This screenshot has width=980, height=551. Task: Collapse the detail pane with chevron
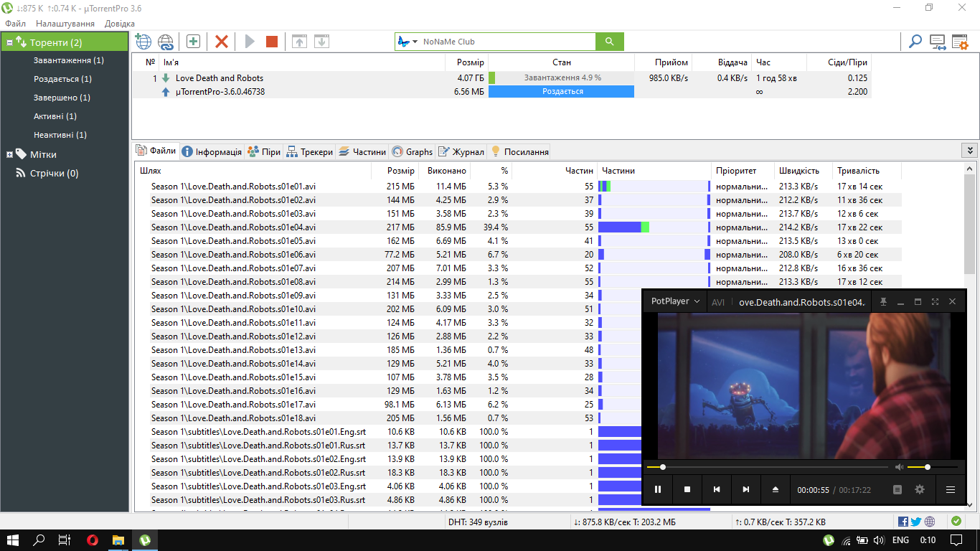coord(970,151)
